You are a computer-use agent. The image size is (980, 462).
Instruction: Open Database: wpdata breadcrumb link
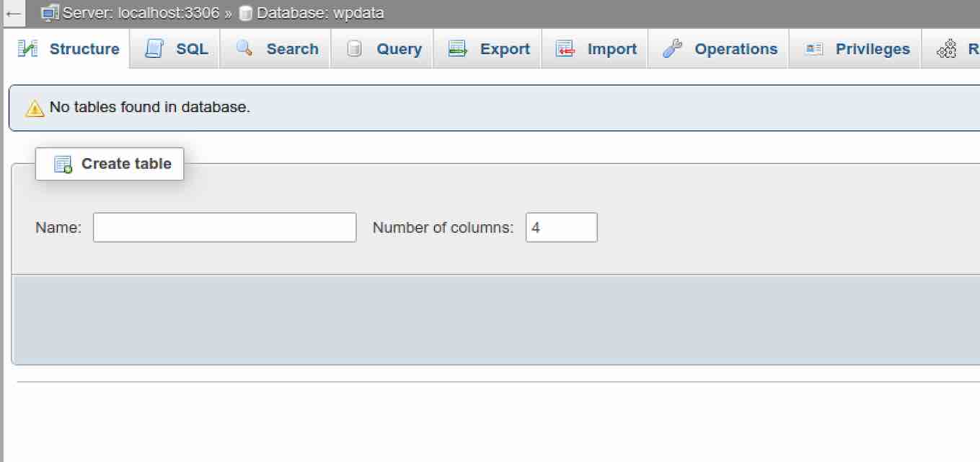[320, 13]
